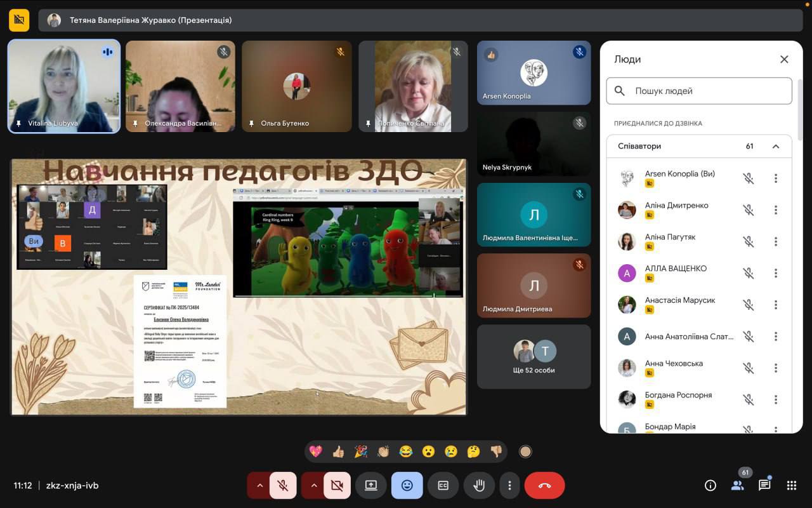Open more options for Анастасія Марусик

(x=775, y=305)
